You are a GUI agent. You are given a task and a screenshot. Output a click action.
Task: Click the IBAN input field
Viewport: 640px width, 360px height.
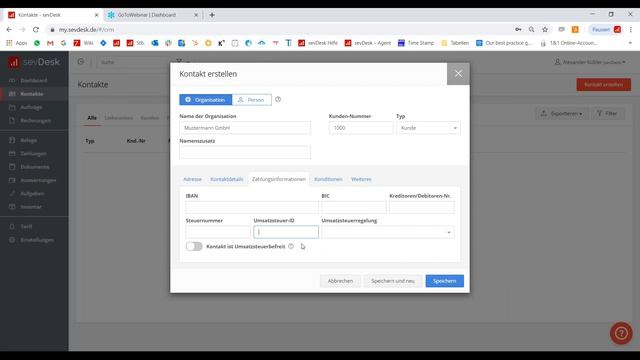tap(252, 207)
